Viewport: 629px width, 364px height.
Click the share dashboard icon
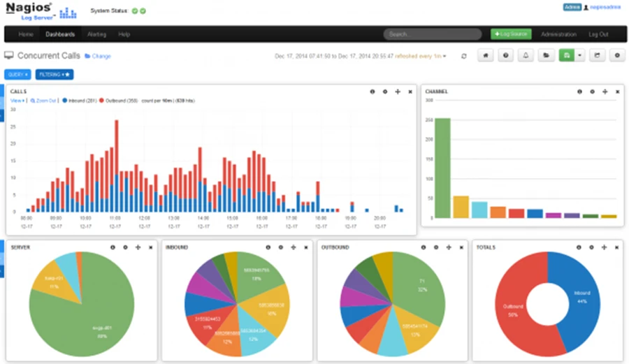click(x=597, y=55)
